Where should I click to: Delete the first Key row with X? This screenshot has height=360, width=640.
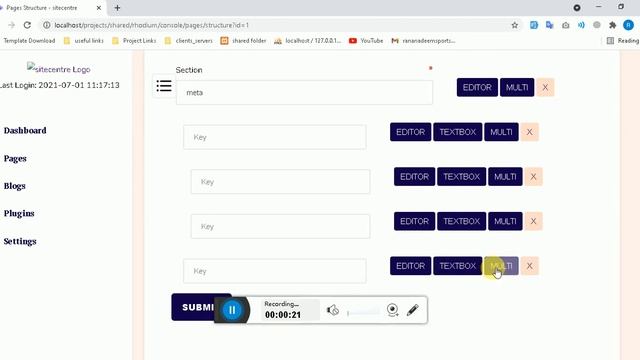coord(529,132)
